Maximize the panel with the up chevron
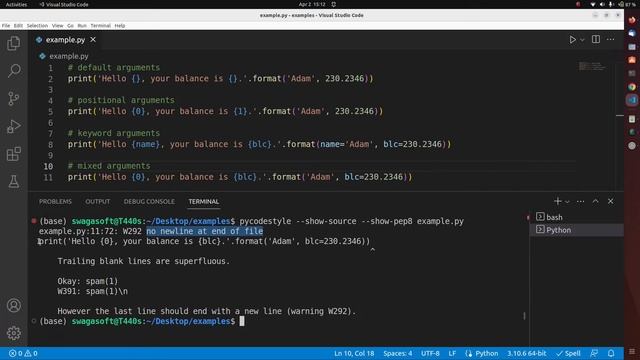 (596, 201)
